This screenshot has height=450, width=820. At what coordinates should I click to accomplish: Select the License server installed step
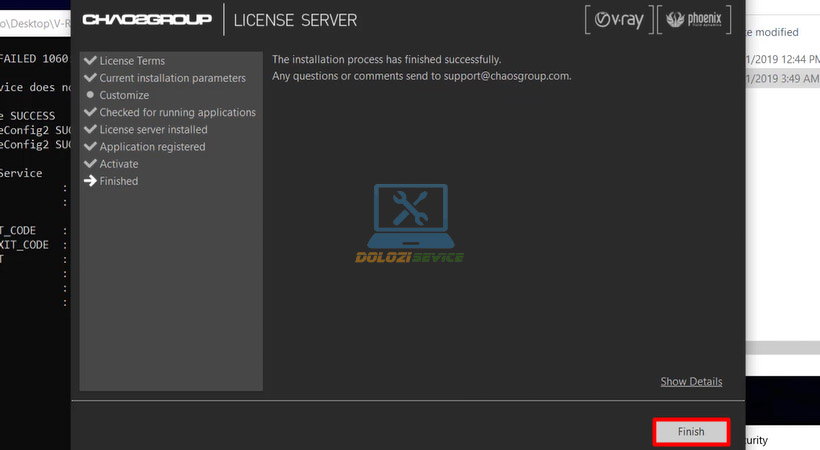[x=153, y=130]
